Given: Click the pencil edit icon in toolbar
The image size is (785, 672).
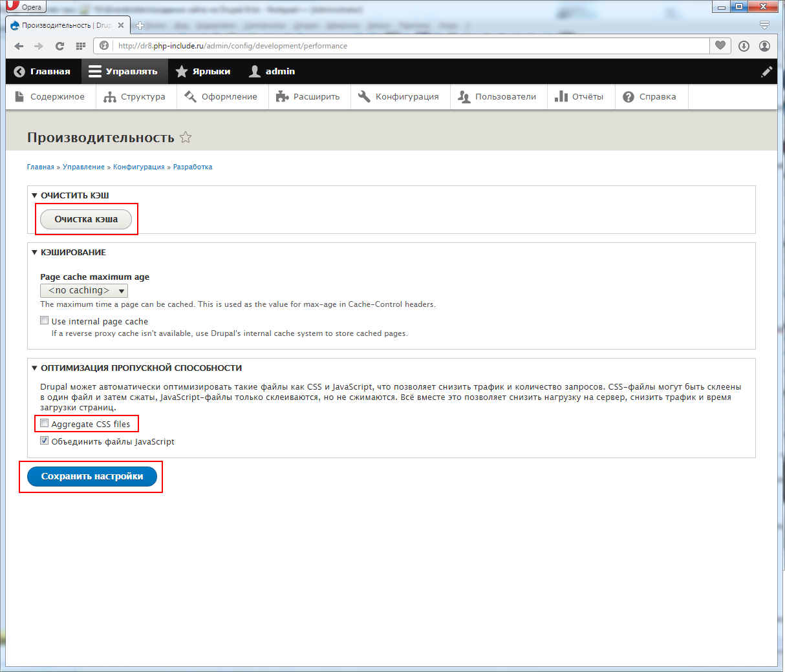Looking at the screenshot, I should pos(766,72).
